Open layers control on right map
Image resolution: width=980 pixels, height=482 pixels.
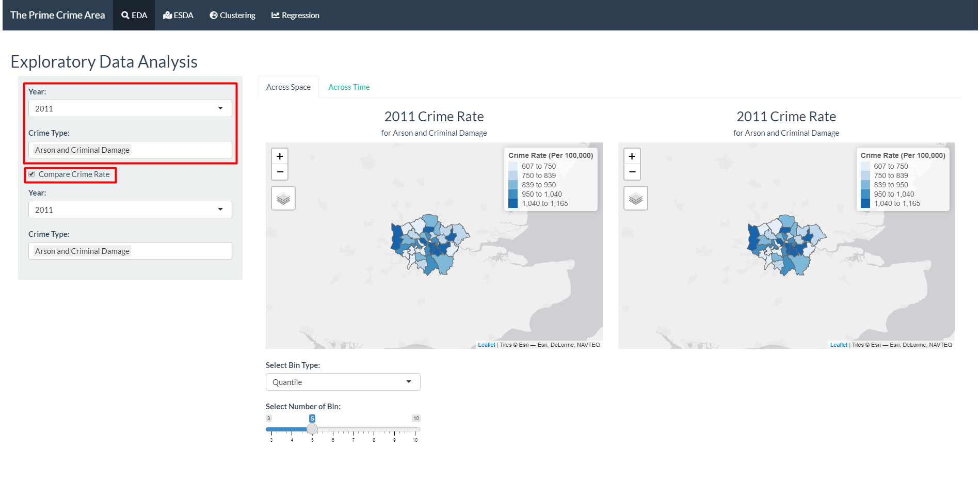[x=635, y=198]
